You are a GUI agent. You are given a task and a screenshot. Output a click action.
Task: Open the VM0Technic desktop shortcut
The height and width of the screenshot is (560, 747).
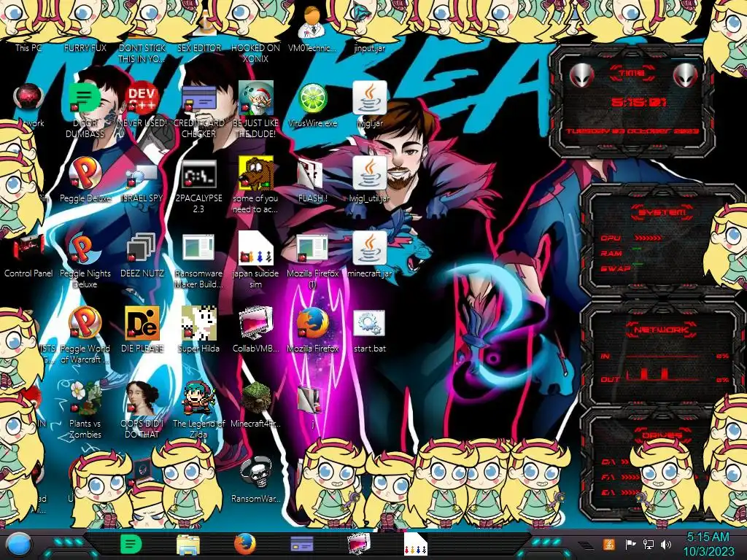tap(312, 29)
